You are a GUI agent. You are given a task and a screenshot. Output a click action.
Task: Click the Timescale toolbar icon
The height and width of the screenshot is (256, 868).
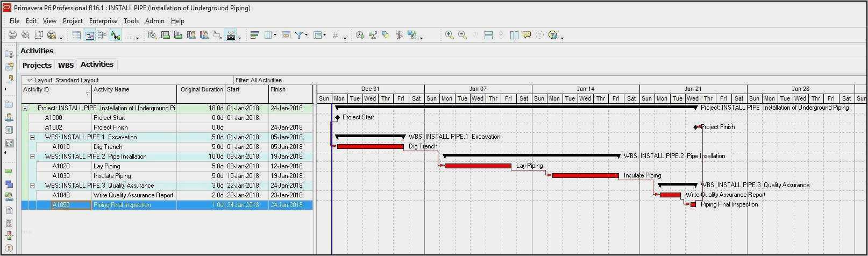286,35
